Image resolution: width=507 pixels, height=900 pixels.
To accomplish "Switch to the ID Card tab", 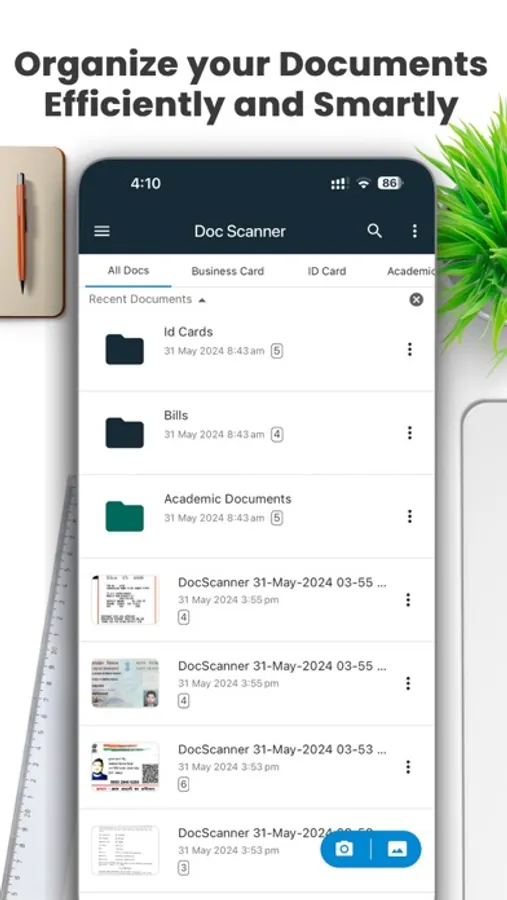I will 327,271.
